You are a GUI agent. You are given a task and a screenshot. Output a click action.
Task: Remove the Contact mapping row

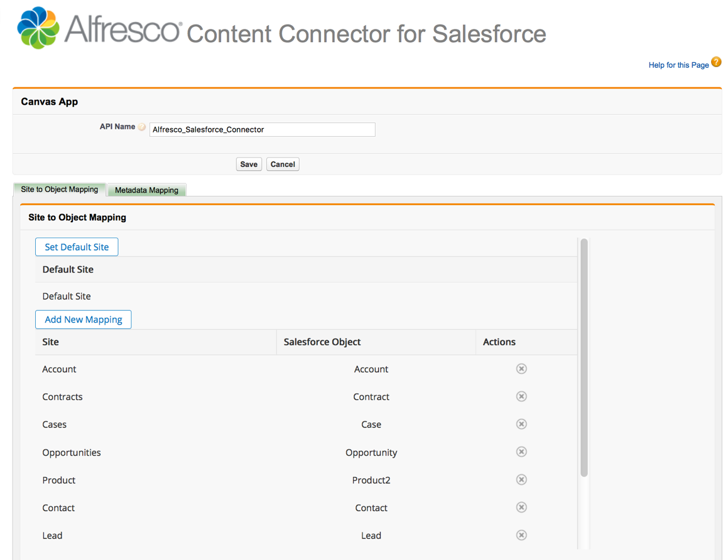521,507
